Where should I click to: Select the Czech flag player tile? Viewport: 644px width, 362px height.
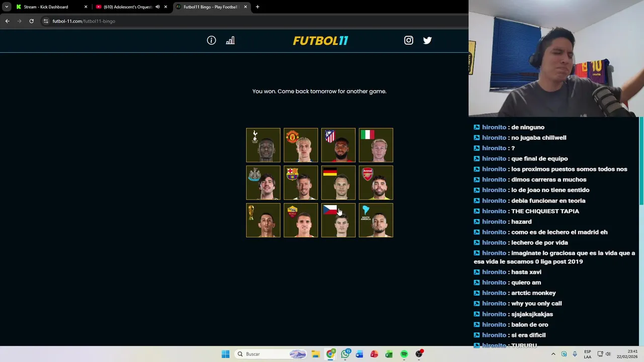[x=338, y=220]
